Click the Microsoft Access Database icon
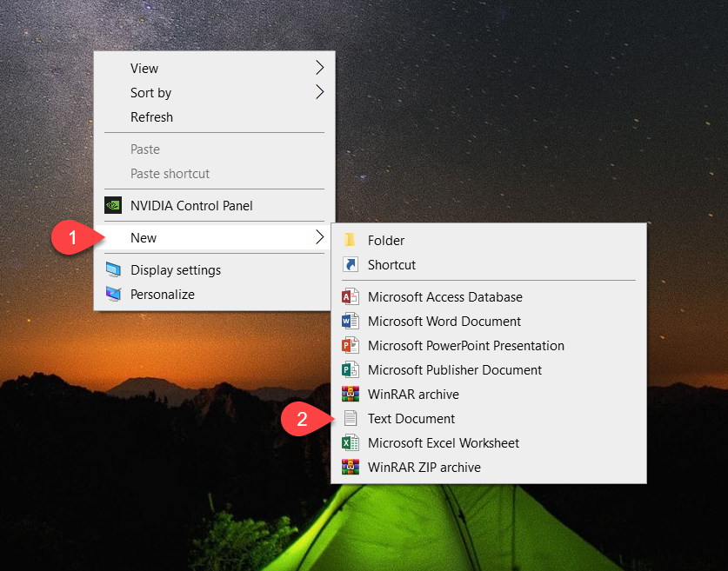 (350, 297)
